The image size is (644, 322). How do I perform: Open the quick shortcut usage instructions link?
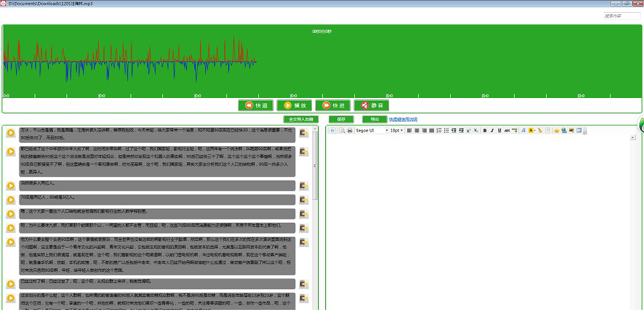tap(402, 119)
